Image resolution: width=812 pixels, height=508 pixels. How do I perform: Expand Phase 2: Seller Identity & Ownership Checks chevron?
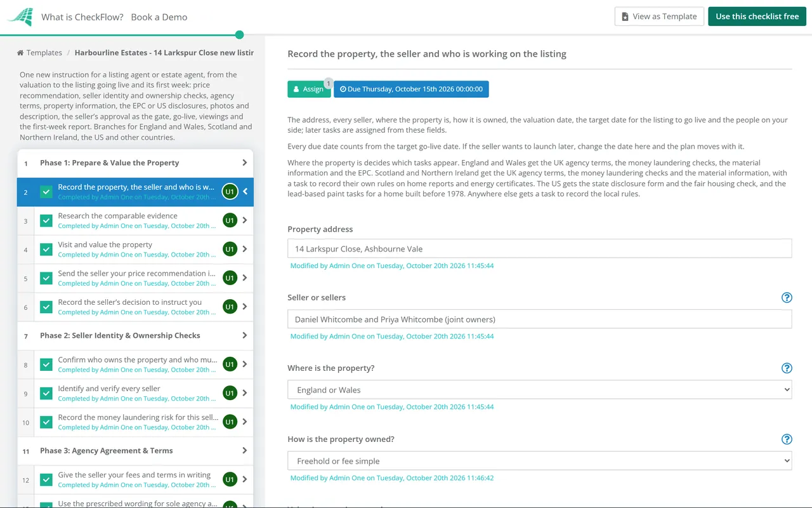[x=245, y=335]
